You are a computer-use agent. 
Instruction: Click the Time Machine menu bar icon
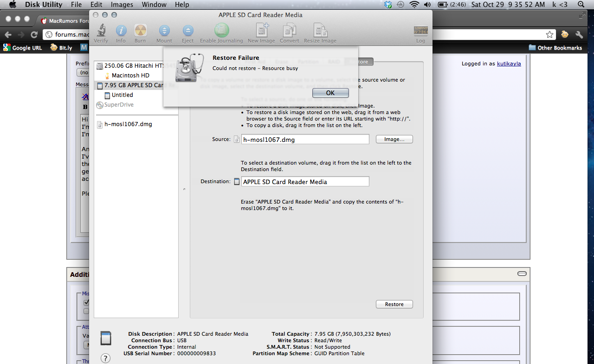pos(401,5)
